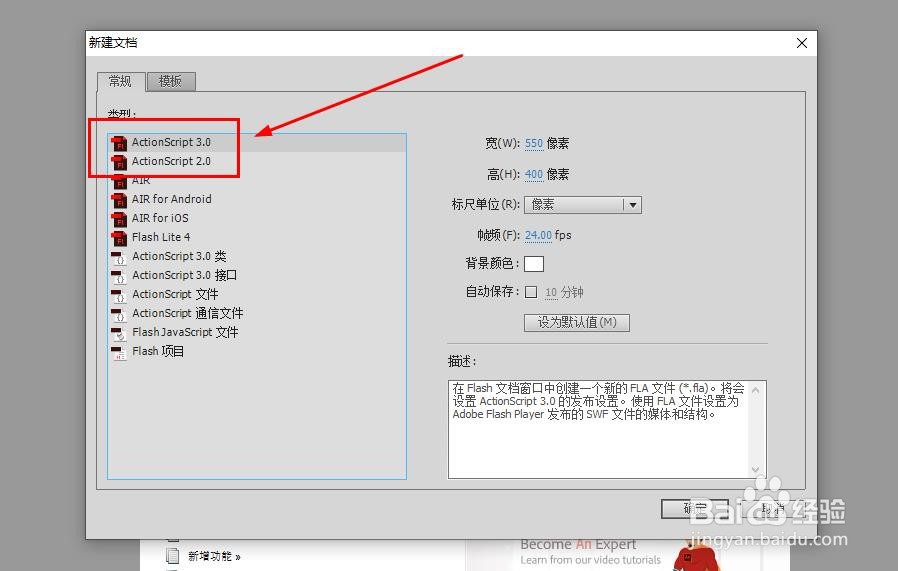898x571 pixels.
Task: Pick Flash Lite 4 from the list
Action: tap(257, 237)
